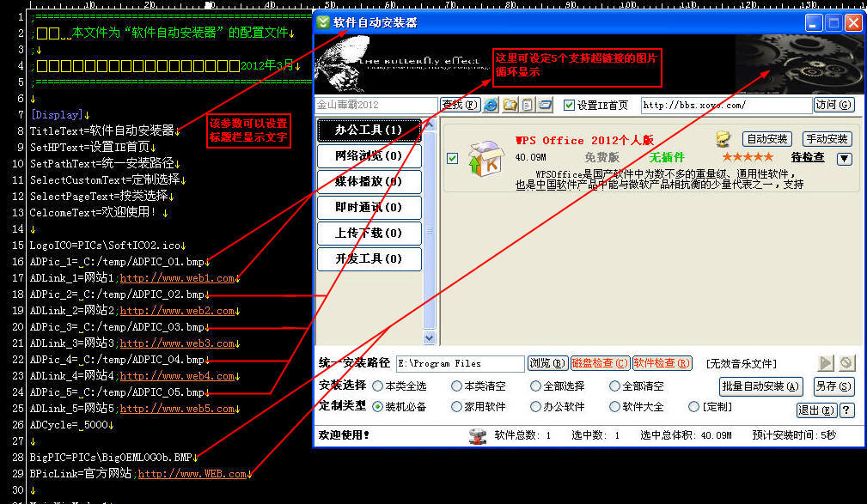Screen dimensions: 867x504
Task: Open the 办公工具(1) category tab
Action: click(369, 130)
